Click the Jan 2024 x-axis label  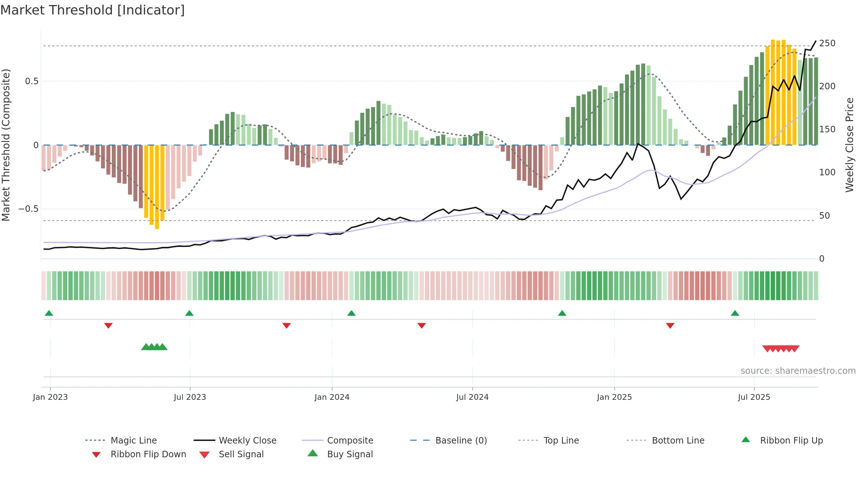click(332, 397)
